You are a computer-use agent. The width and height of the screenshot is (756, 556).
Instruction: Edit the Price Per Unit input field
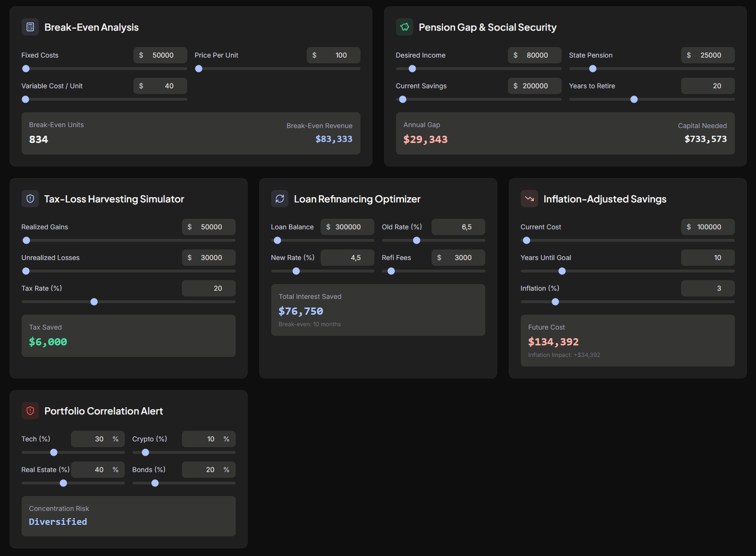(334, 55)
